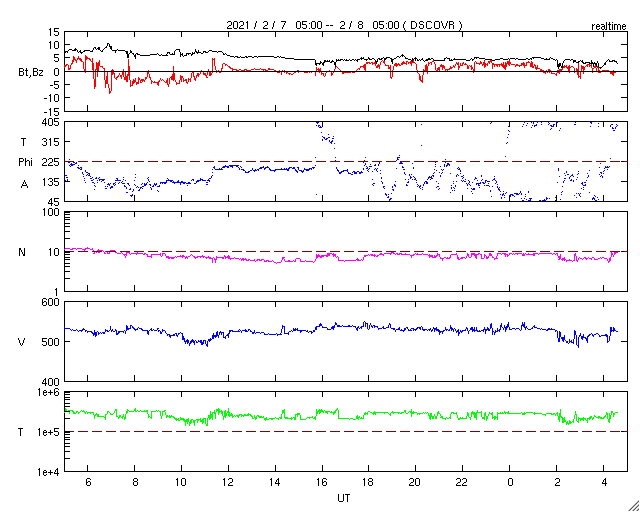The image size is (640, 512).
Task: Click the plot title date range with DSCOVR
Action: (x=344, y=25)
